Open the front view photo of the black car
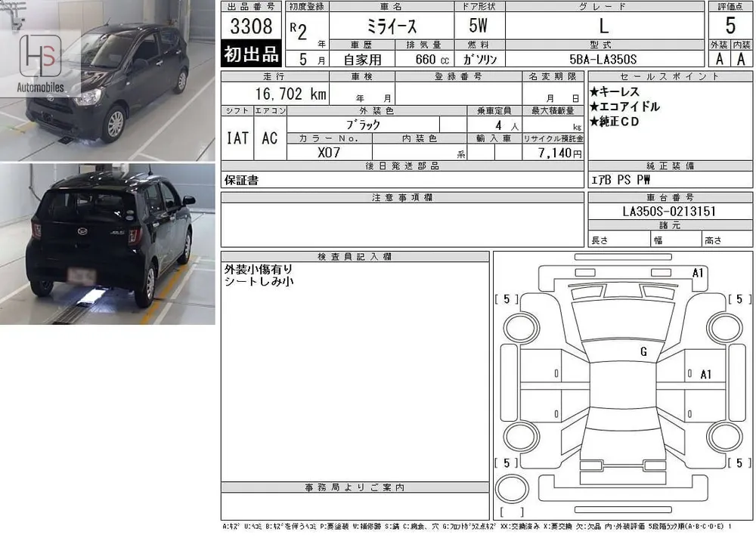 pos(107,81)
